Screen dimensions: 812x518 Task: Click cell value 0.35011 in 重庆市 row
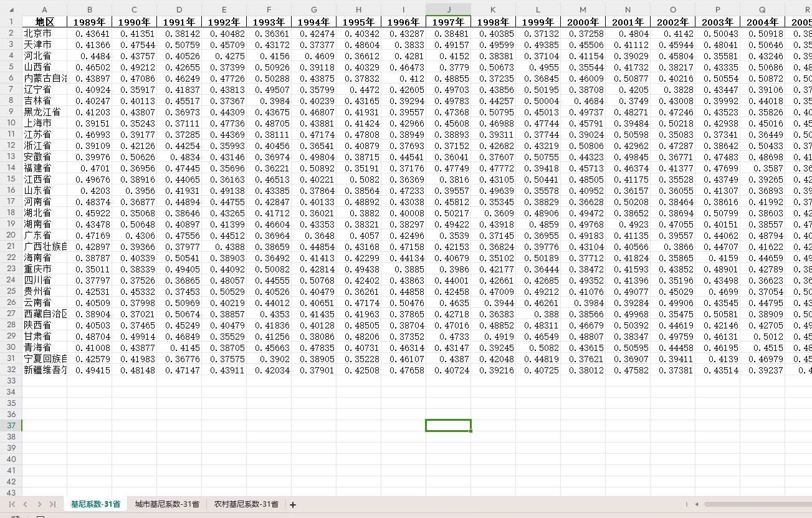[89, 268]
